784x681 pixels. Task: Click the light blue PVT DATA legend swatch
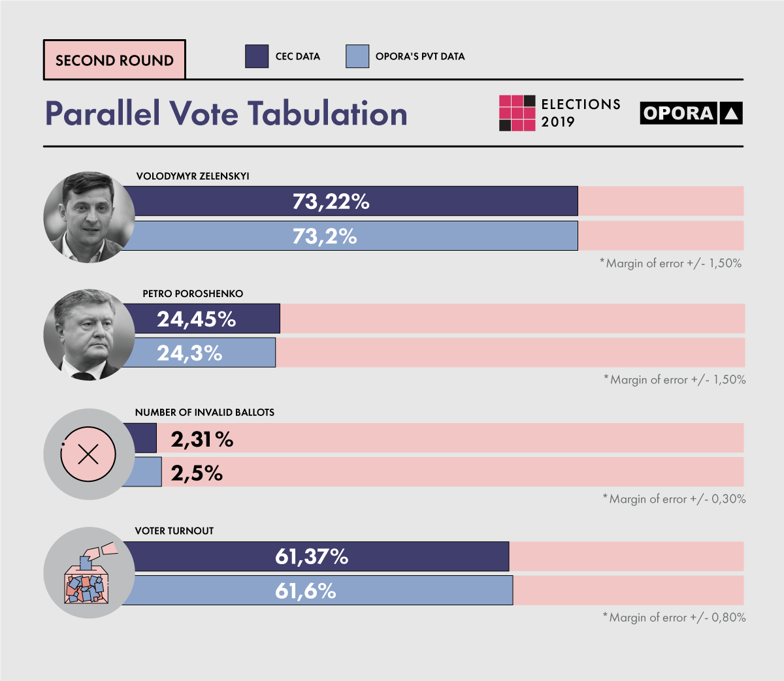point(357,57)
